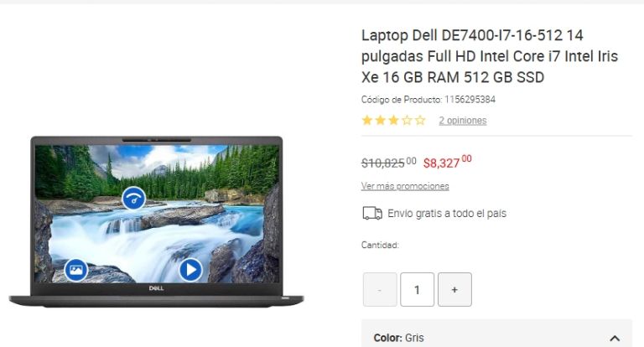
Task: Open Ver más promociones link
Action: tap(405, 186)
